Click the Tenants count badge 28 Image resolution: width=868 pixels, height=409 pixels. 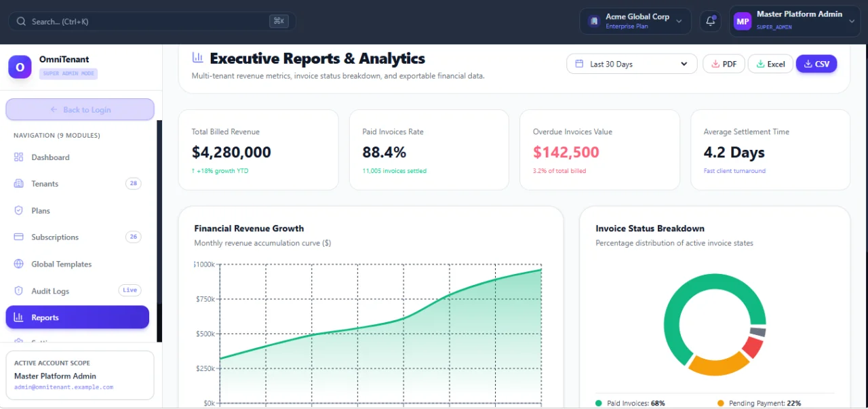(134, 184)
